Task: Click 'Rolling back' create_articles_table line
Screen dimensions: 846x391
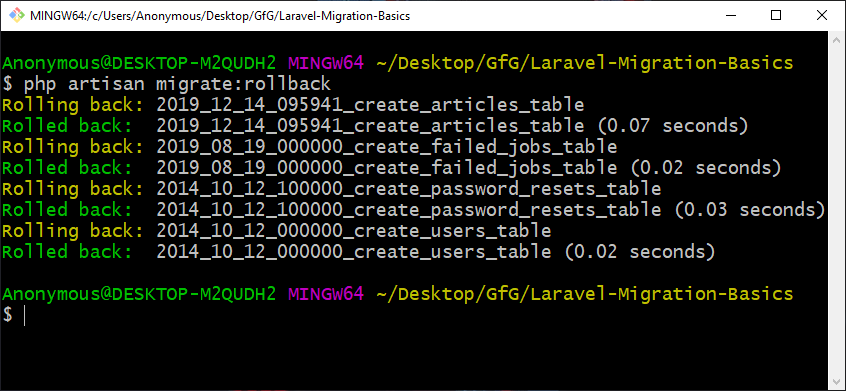Action: (x=293, y=105)
